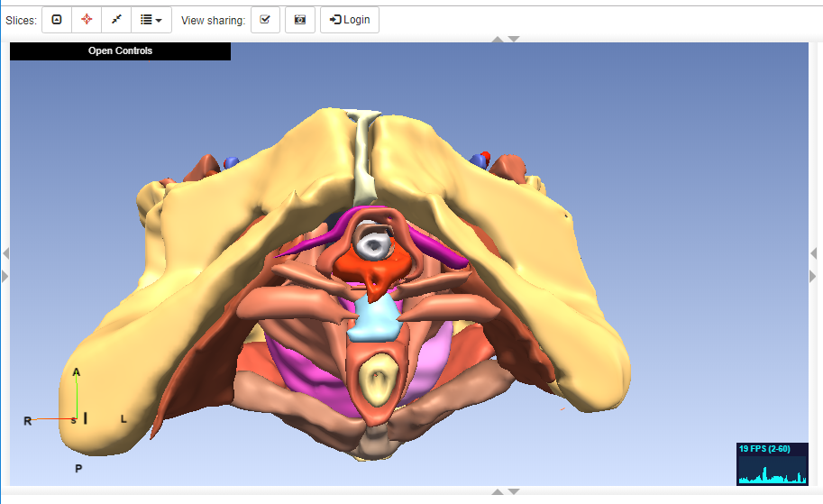Click the anterior 'A' orientation axis label
This screenshot has width=823, height=504.
click(x=77, y=372)
